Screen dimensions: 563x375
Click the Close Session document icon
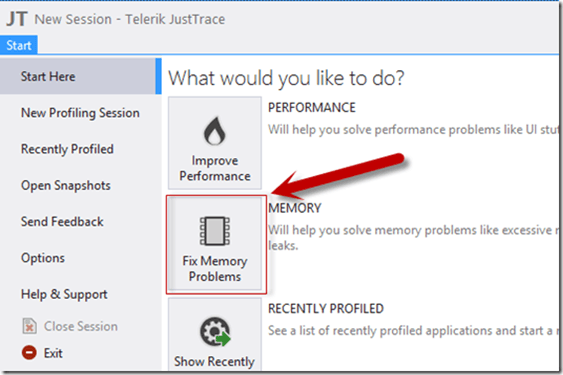pos(29,326)
